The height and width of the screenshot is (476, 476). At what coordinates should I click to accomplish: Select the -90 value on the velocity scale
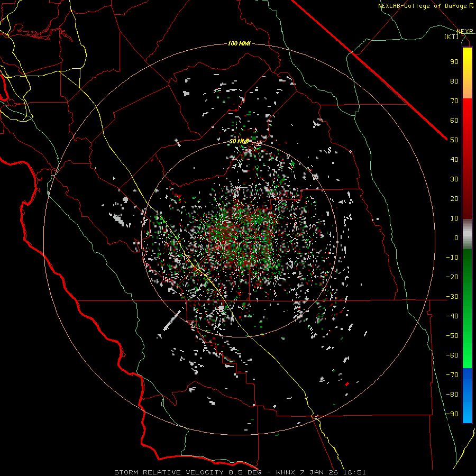click(x=452, y=414)
